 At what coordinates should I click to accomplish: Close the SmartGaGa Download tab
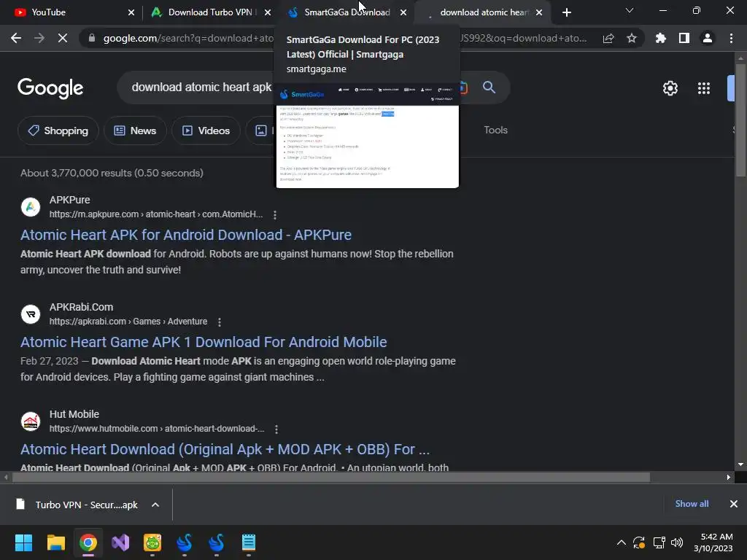[403, 12]
